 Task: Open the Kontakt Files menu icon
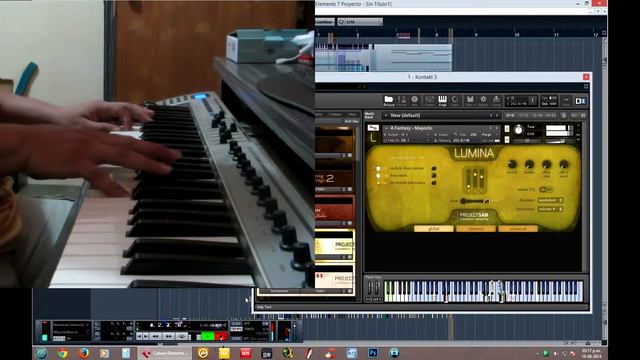tap(470, 100)
